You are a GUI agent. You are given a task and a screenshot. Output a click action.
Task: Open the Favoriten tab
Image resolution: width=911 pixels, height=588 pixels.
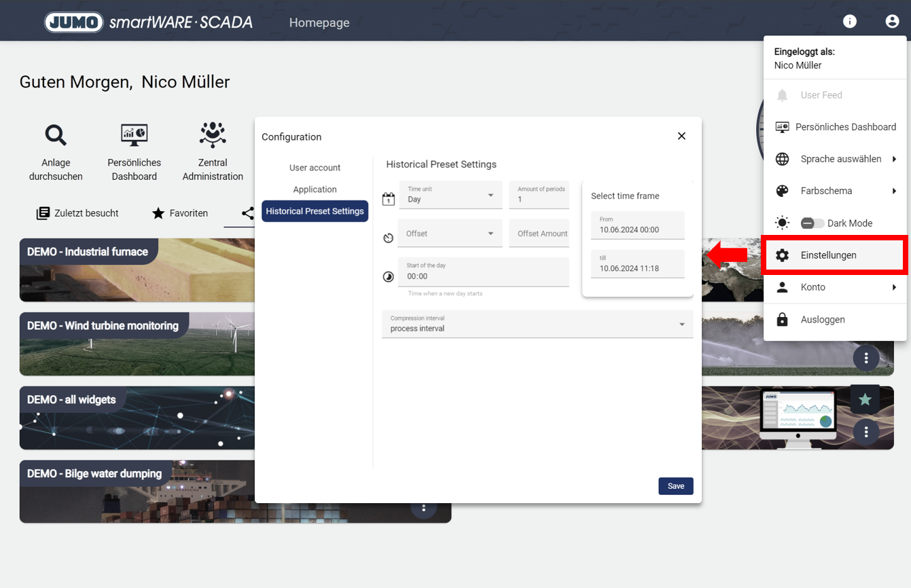[179, 213]
